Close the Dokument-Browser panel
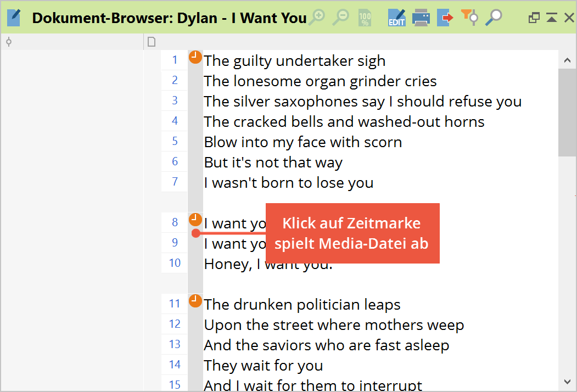 tap(569, 18)
